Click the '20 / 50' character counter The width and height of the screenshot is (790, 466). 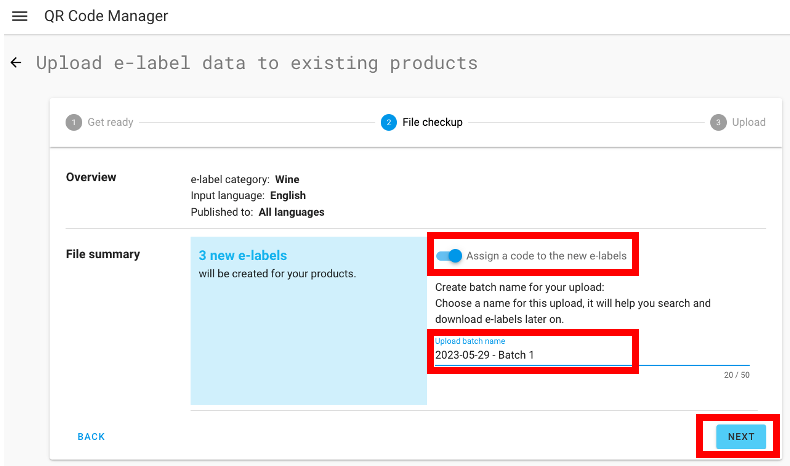click(736, 376)
